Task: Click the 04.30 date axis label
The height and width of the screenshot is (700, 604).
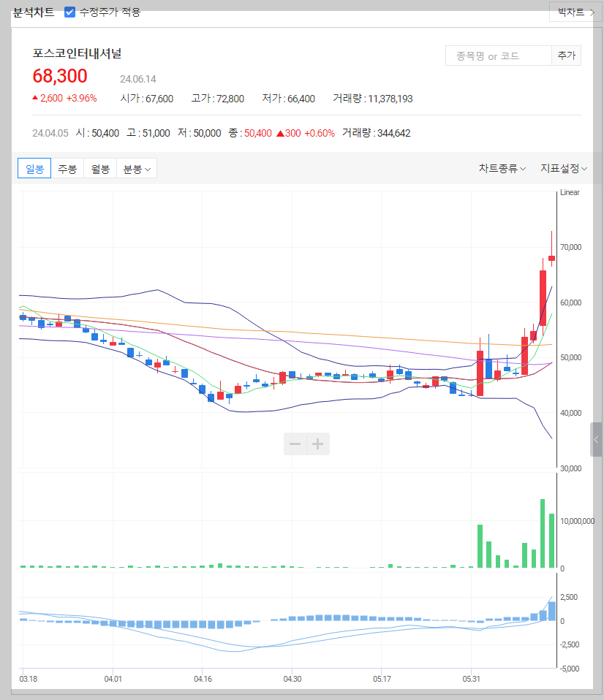Action: click(292, 679)
